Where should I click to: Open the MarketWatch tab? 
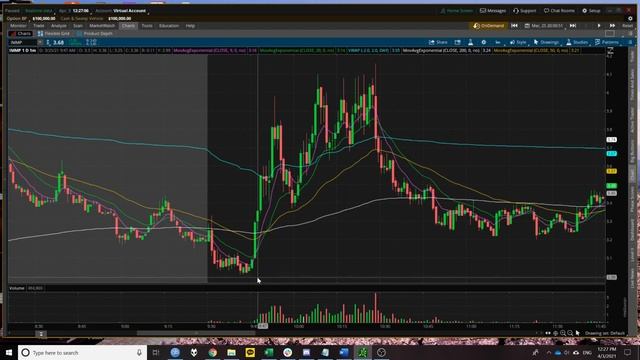[x=102, y=26]
